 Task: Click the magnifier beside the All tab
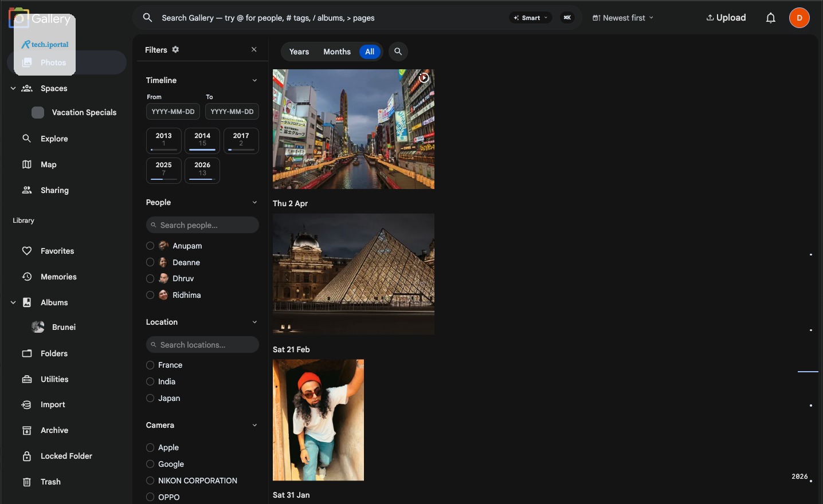click(x=398, y=52)
